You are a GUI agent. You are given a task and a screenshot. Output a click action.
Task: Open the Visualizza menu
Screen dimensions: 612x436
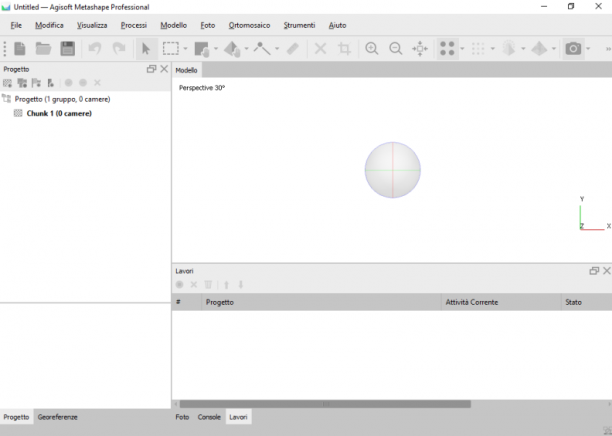(x=92, y=25)
